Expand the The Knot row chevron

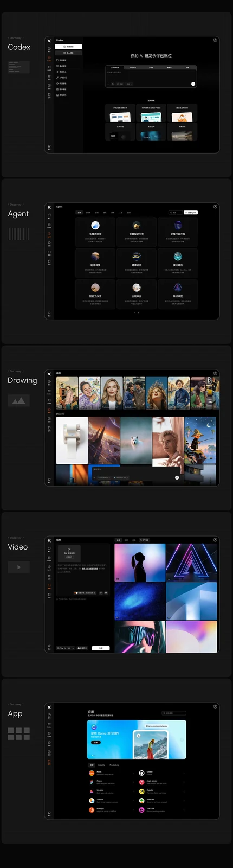point(184,810)
